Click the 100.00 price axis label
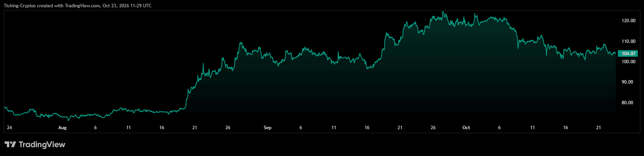Screen dimensions: 644x156 (628, 61)
